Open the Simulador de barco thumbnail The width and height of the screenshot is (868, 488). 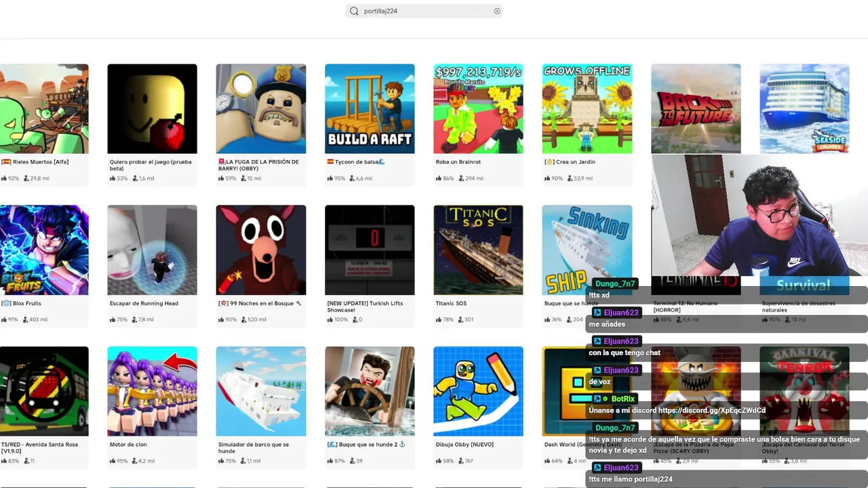click(261, 391)
